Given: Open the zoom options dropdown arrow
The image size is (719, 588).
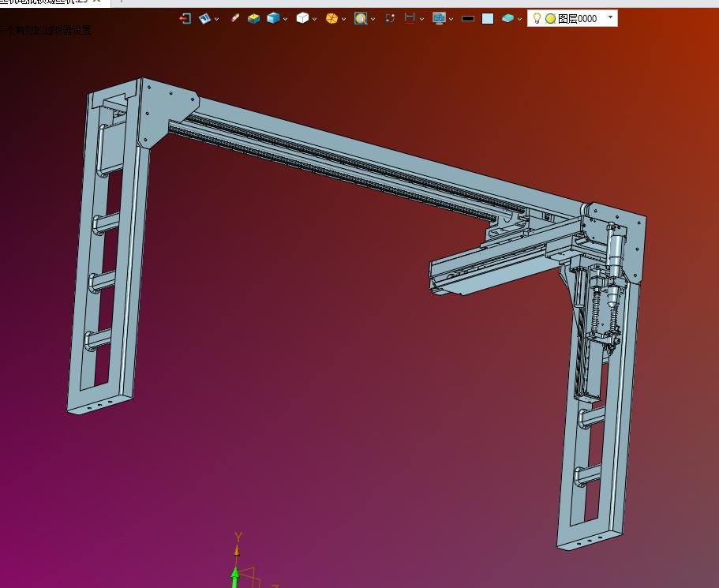Looking at the screenshot, I should pos(373,19).
